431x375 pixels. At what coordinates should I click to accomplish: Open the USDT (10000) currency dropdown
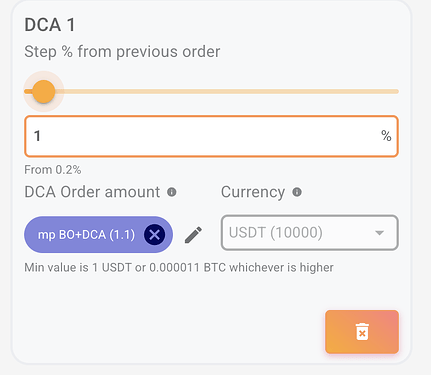point(310,233)
